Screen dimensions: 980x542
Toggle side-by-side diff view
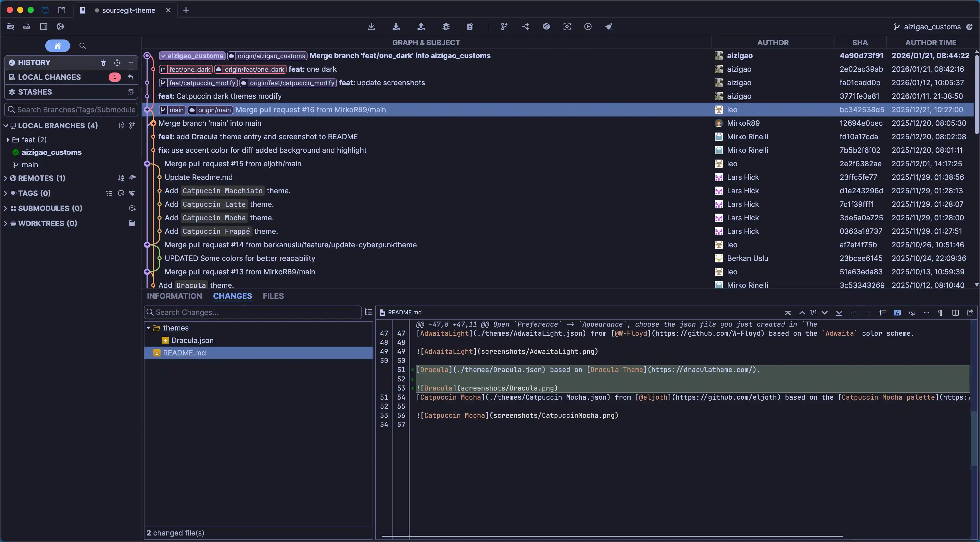coord(955,313)
